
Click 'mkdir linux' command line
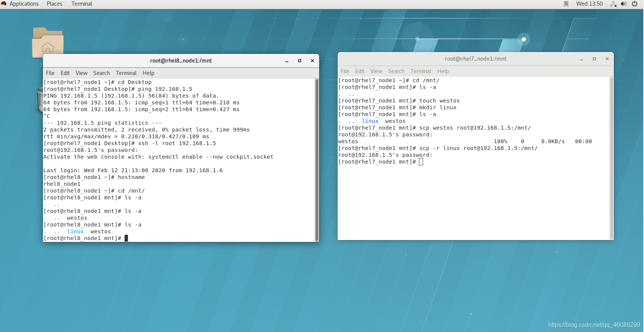(x=397, y=107)
